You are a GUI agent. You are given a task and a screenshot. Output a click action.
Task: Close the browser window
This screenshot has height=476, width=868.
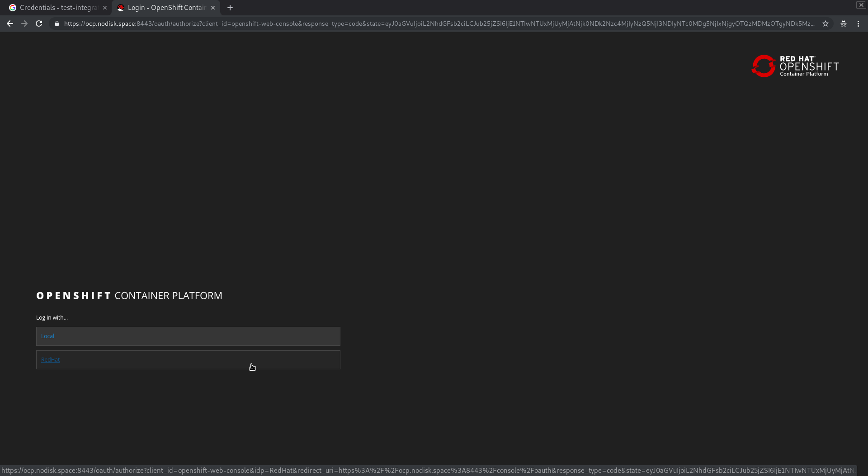click(861, 5)
